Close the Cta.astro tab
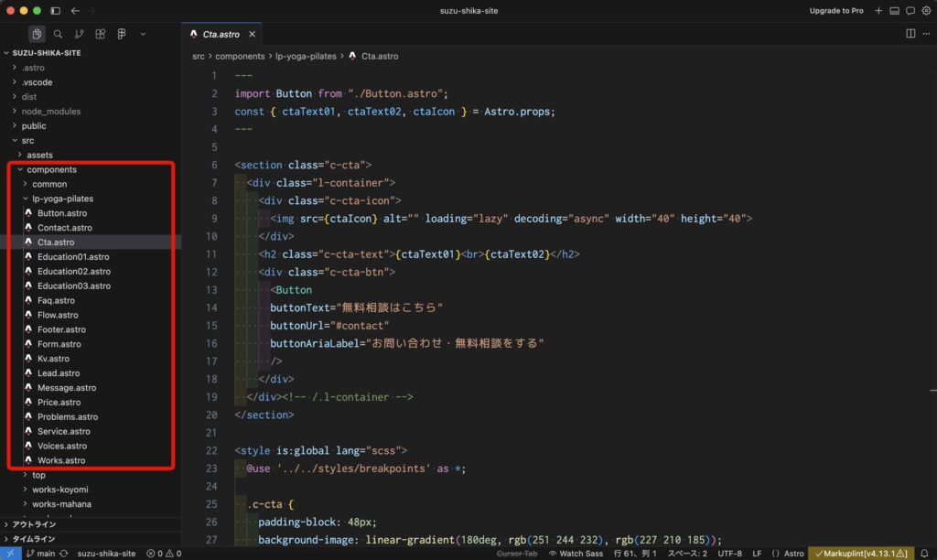Image resolution: width=937 pixels, height=560 pixels. pos(253,34)
